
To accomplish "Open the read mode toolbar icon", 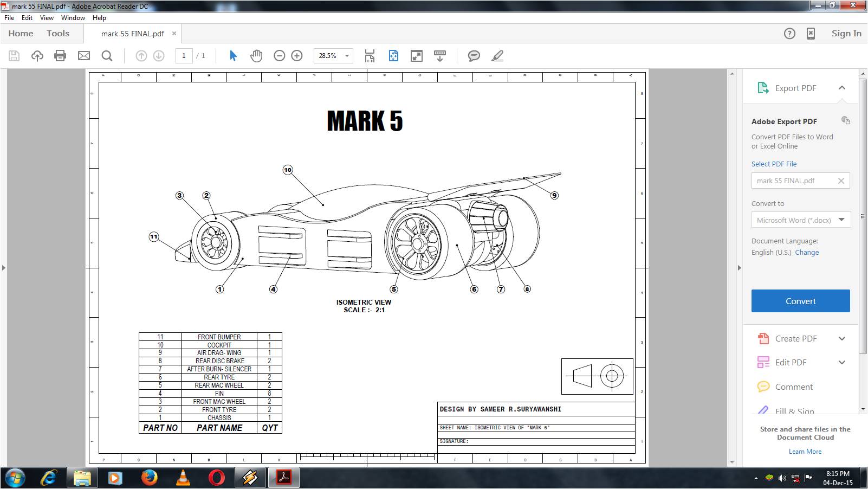I will pos(440,55).
